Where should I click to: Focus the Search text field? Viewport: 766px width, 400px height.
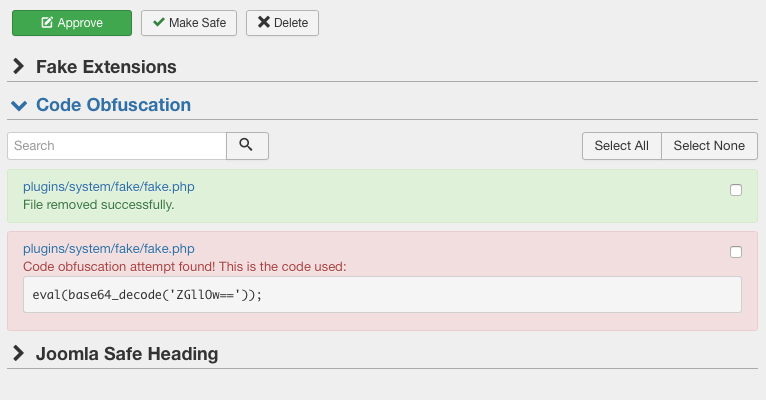[116, 146]
